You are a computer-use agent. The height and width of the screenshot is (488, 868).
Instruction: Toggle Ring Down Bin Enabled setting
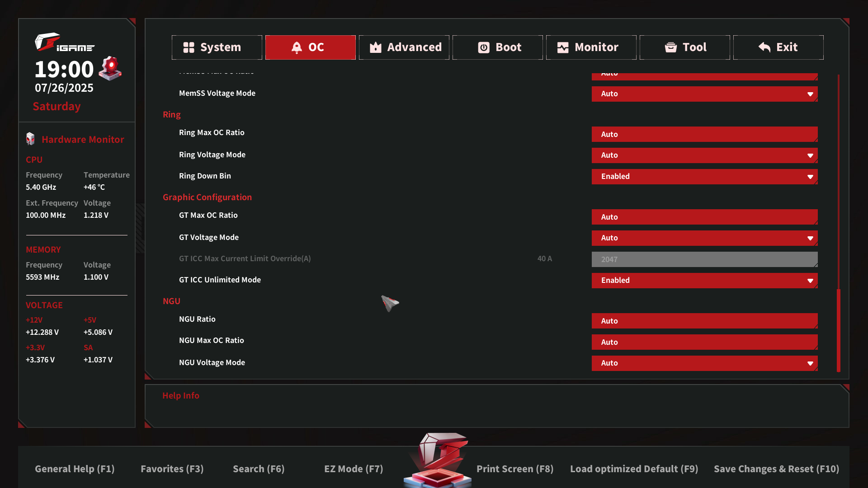(704, 177)
